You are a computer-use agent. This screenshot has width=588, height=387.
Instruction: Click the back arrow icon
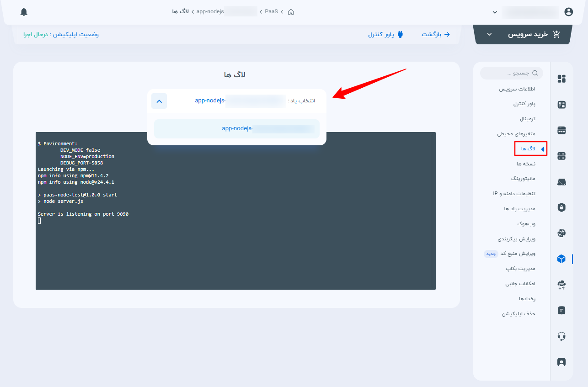pos(447,34)
